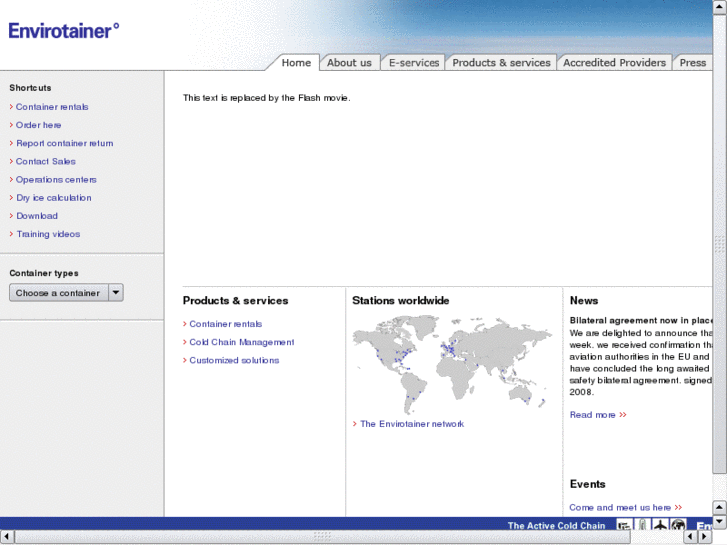Click the rightmost horizontal scrollbar right arrow
The image size is (727, 545).
pos(704,537)
